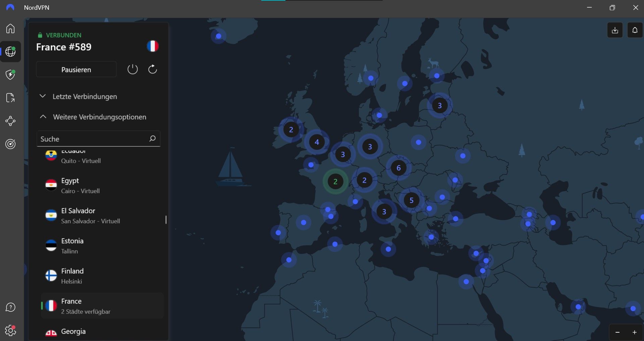
Task: Click the Finland flag icon
Action: [x=51, y=275]
